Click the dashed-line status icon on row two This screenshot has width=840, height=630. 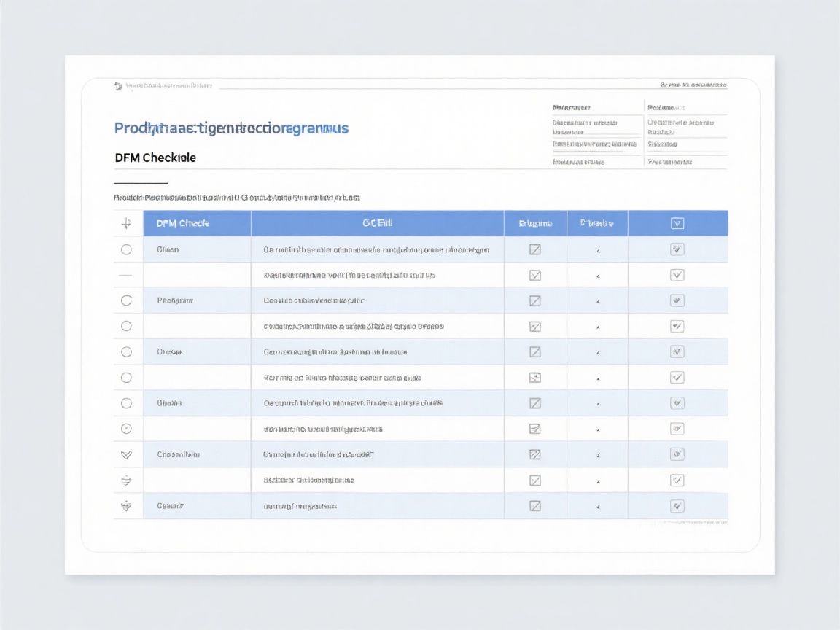127,274
